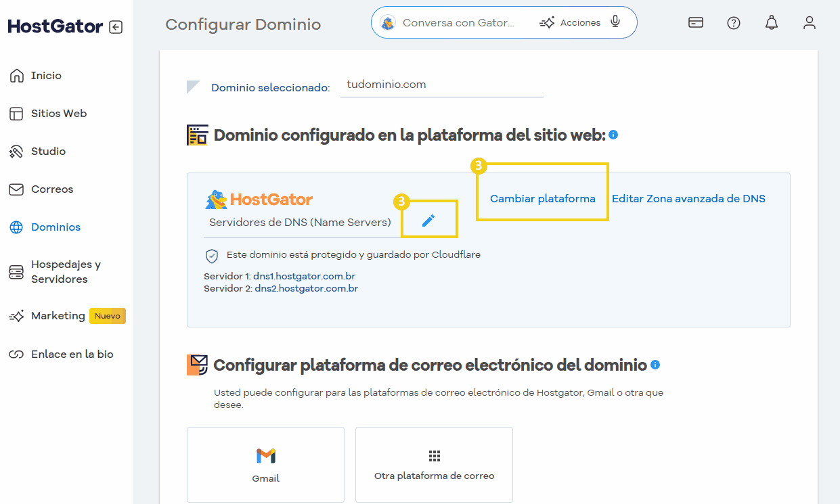
Task: Click info icon beside Configurar plataforma de correo
Action: tap(655, 365)
